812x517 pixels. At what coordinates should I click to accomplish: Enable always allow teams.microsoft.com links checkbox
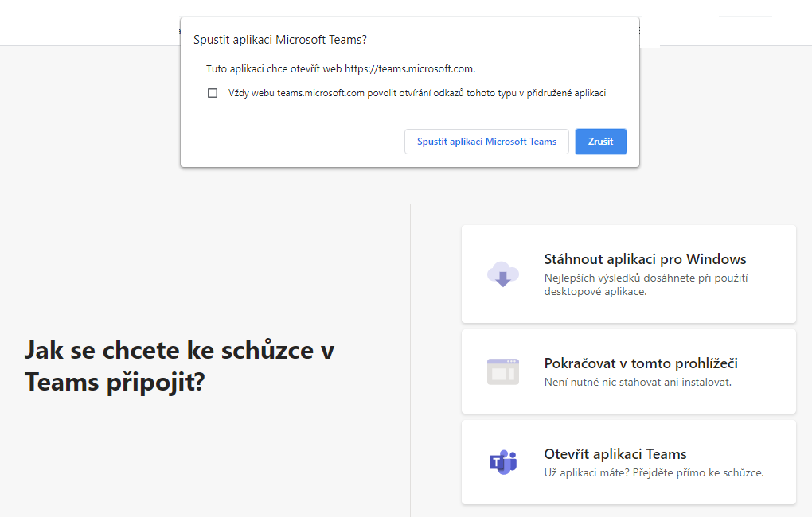click(213, 93)
